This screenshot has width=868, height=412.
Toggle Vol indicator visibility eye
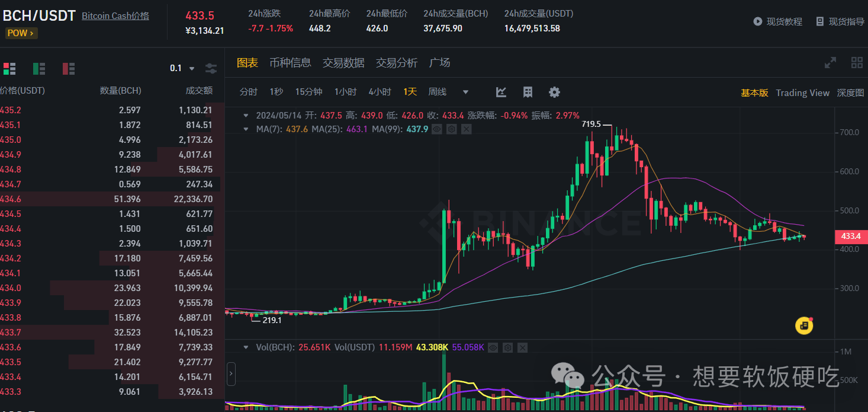coord(492,347)
